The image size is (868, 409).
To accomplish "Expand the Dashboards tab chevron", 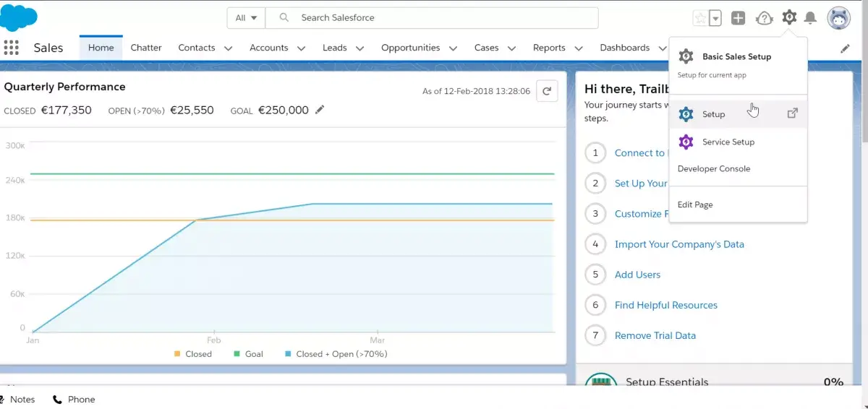I will coord(663,48).
